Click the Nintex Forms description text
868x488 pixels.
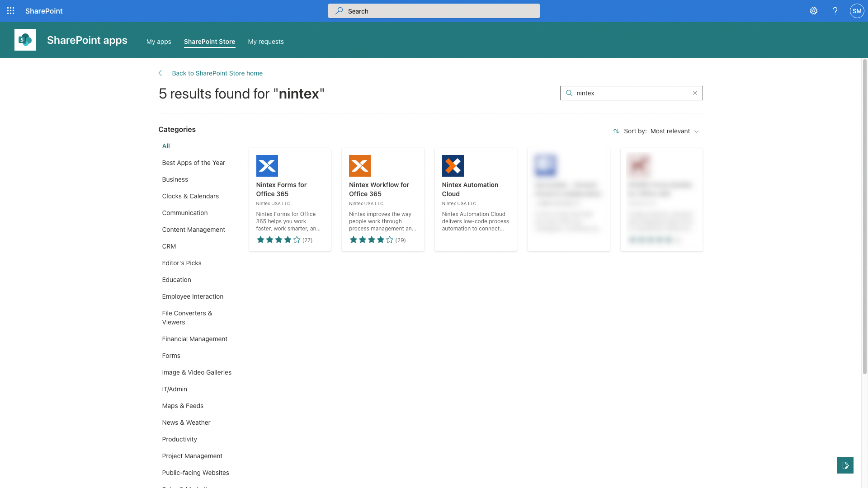288,221
